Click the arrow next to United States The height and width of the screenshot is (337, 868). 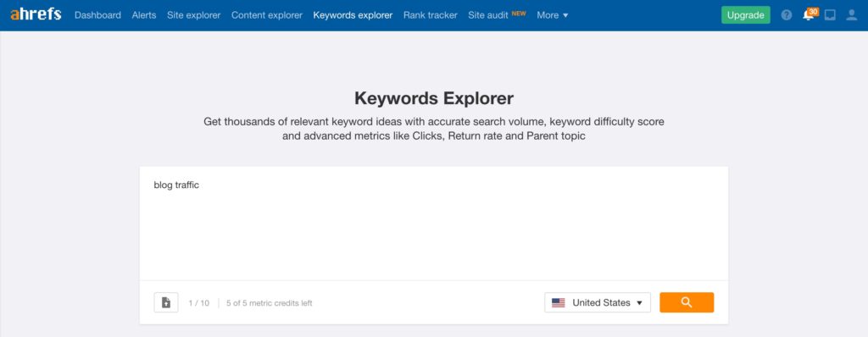[x=639, y=303]
